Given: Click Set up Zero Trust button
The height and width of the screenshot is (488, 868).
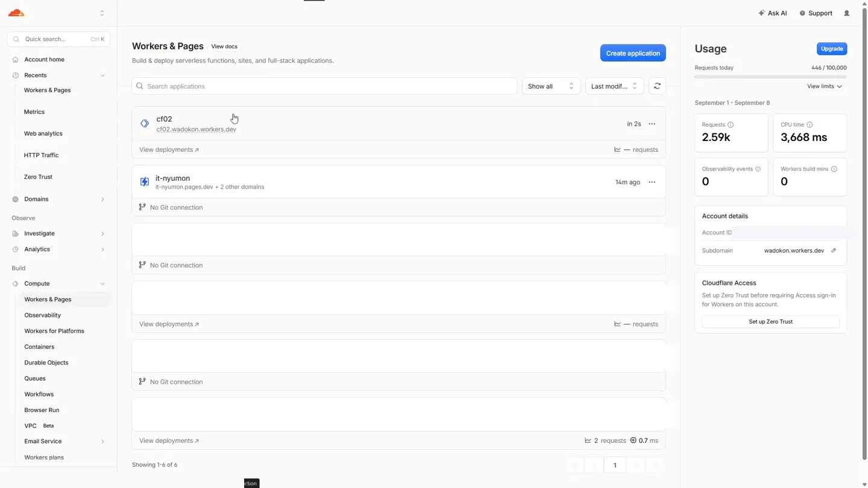Looking at the screenshot, I should [770, 322].
